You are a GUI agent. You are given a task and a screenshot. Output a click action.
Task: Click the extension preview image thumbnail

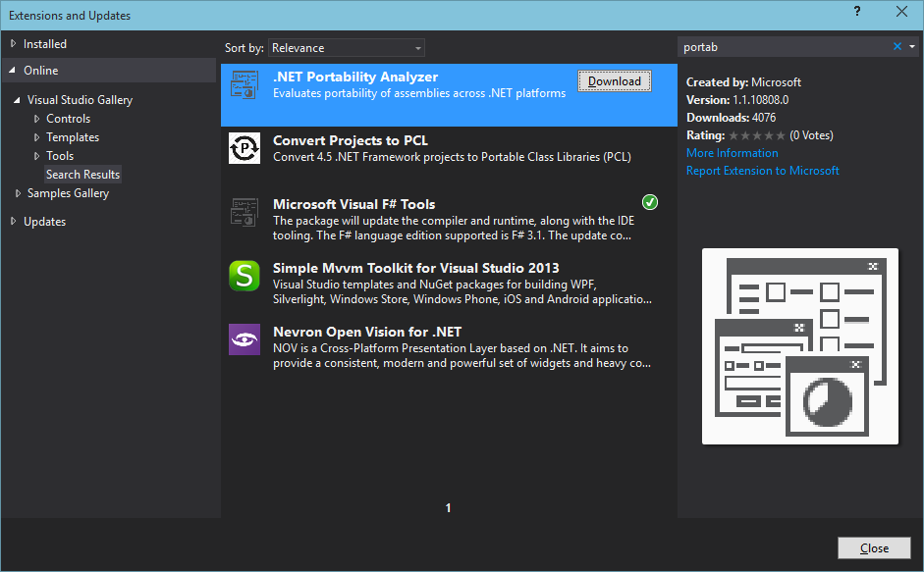pyautogui.click(x=799, y=346)
